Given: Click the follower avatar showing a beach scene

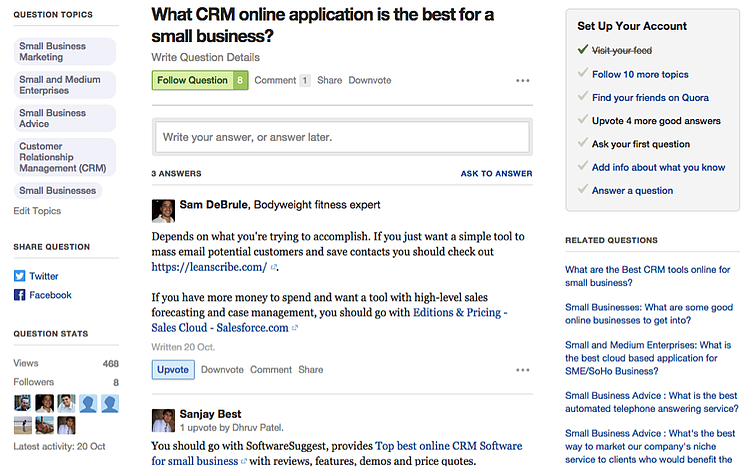Looking at the screenshot, I should [x=22, y=425].
